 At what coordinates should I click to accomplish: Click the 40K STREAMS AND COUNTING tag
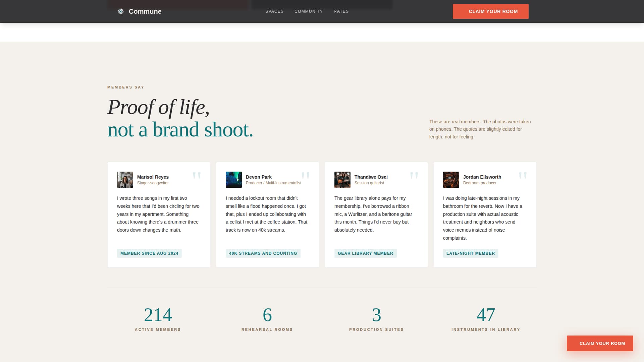click(x=263, y=253)
